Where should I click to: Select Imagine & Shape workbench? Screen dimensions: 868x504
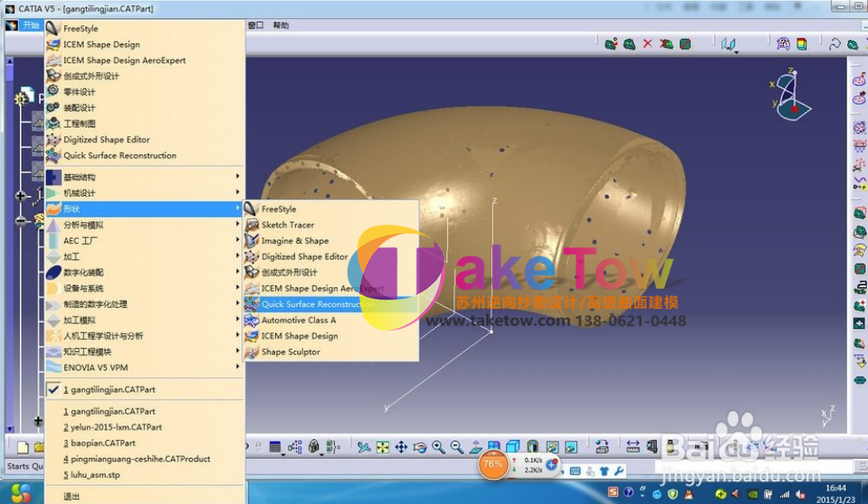[x=331, y=240]
